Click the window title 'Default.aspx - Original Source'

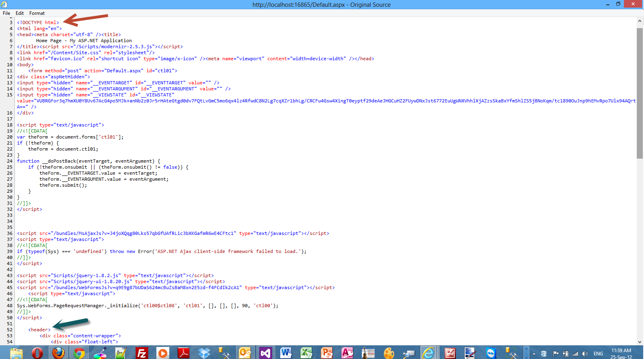pyautogui.click(x=322, y=5)
